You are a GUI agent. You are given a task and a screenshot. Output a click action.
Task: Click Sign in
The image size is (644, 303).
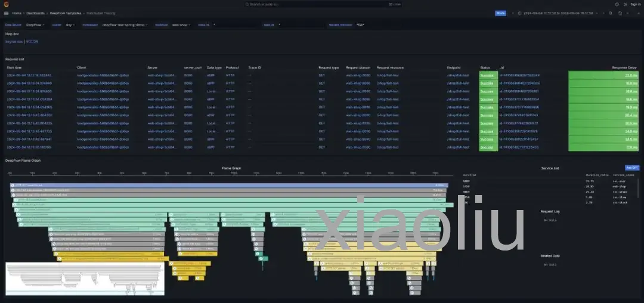[x=635, y=4]
